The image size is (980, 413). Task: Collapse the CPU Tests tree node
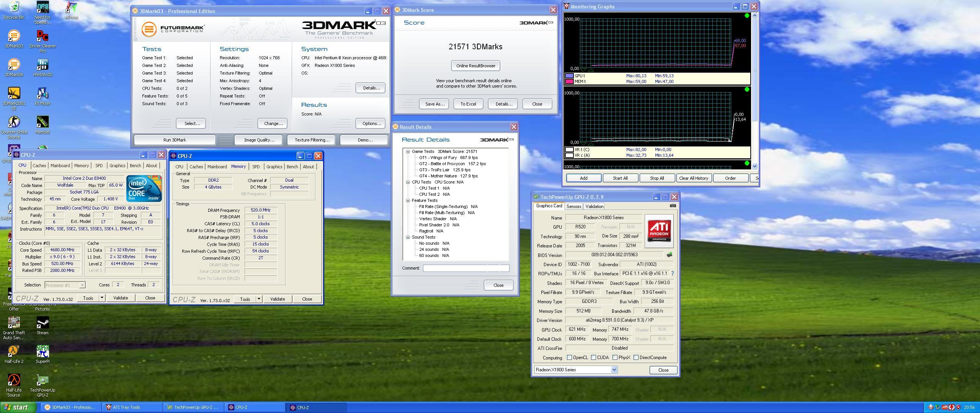tap(408, 182)
